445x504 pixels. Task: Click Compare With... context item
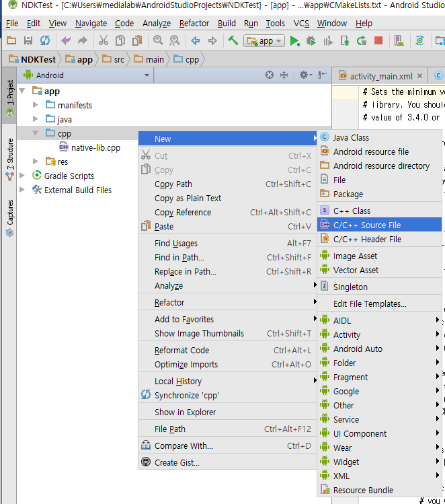pyautogui.click(x=228, y=446)
